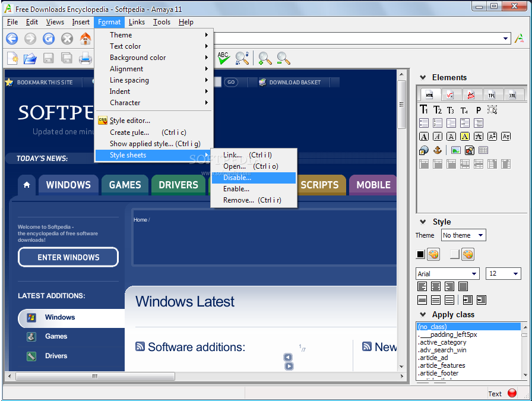532x401 pixels.
Task: Insert a T3 heading element
Action: tap(451, 110)
